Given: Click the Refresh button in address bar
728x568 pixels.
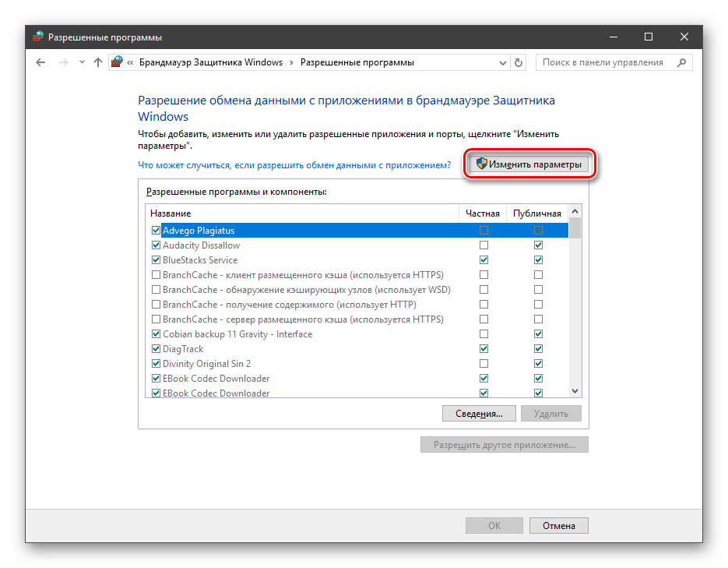Looking at the screenshot, I should (519, 62).
